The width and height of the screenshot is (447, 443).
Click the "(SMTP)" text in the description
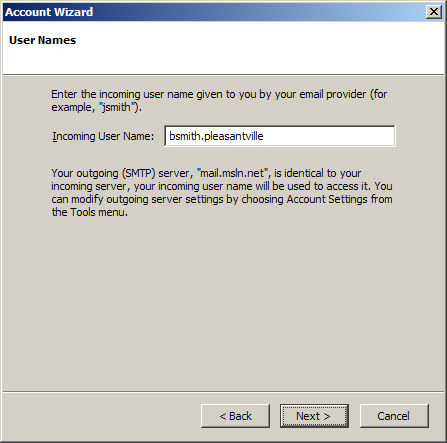pos(139,173)
